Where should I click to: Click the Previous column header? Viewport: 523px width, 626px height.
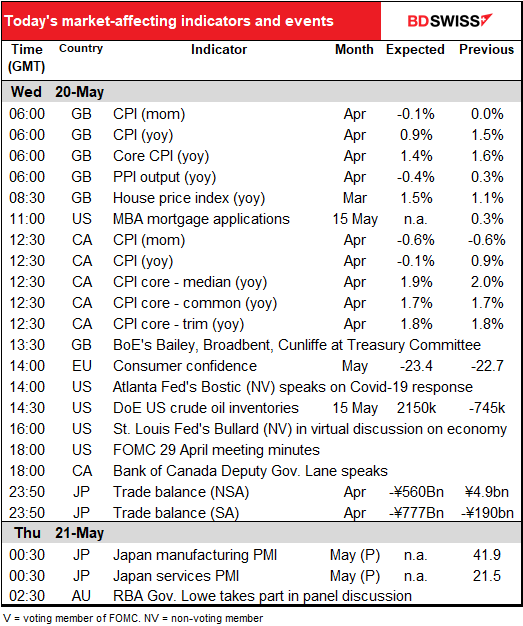(x=486, y=50)
